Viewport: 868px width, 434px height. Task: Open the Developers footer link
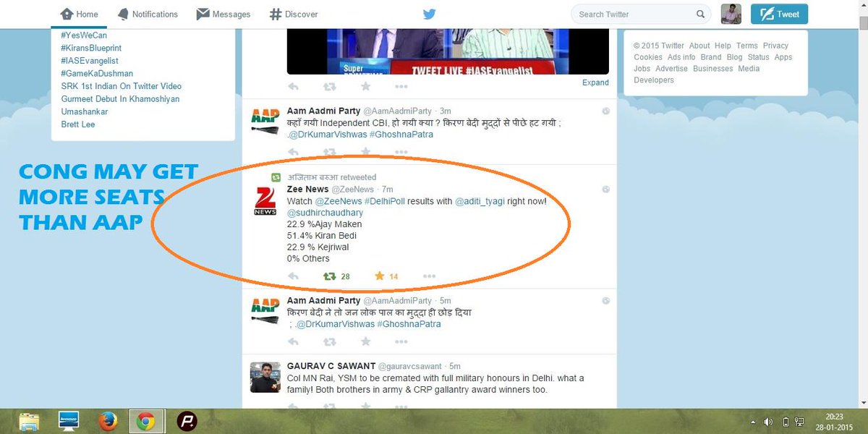(654, 80)
